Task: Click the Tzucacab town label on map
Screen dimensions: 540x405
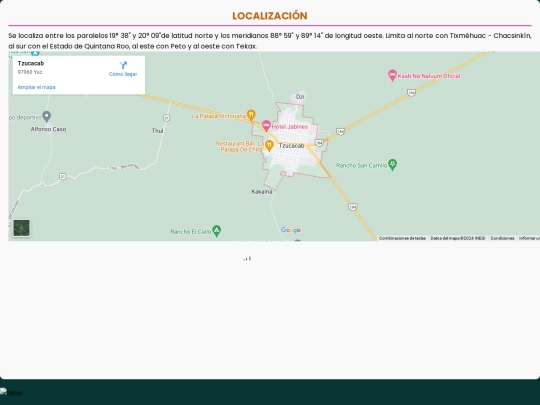Action: (291, 146)
